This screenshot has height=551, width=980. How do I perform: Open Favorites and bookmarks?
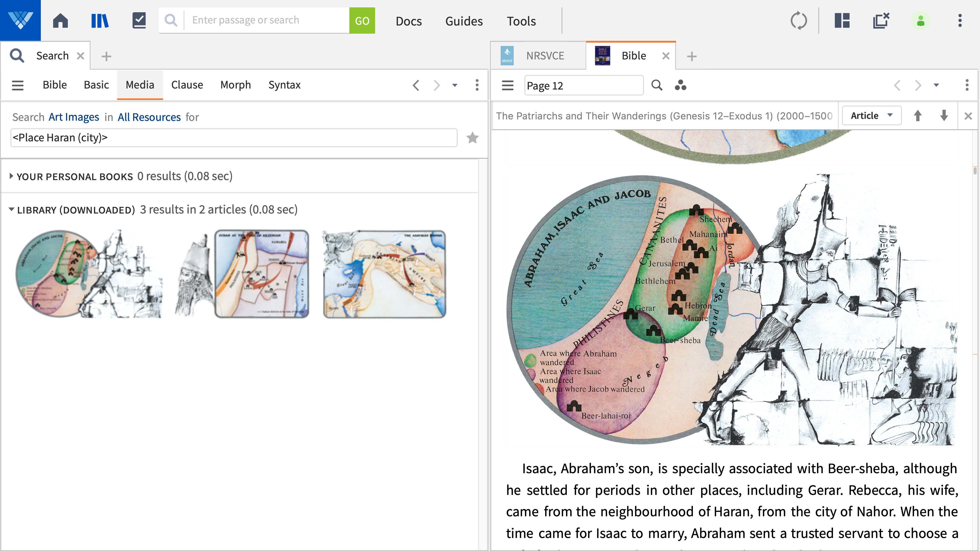pyautogui.click(x=139, y=20)
